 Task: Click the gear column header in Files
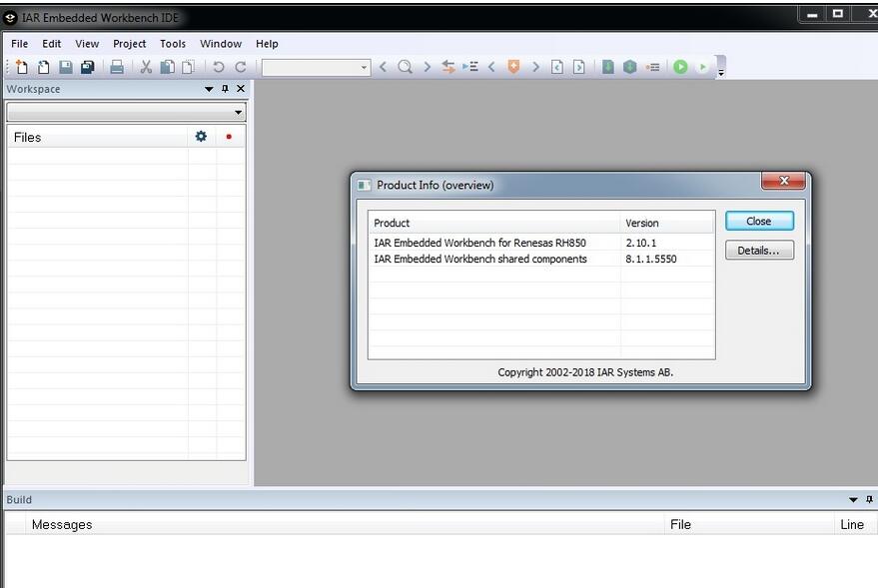pyautogui.click(x=201, y=137)
